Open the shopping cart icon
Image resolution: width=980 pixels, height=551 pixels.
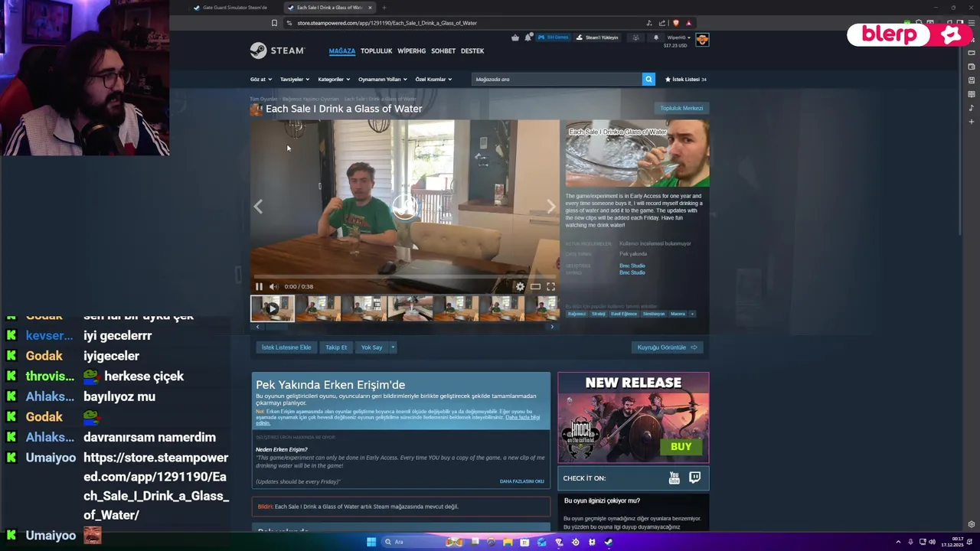(515, 37)
